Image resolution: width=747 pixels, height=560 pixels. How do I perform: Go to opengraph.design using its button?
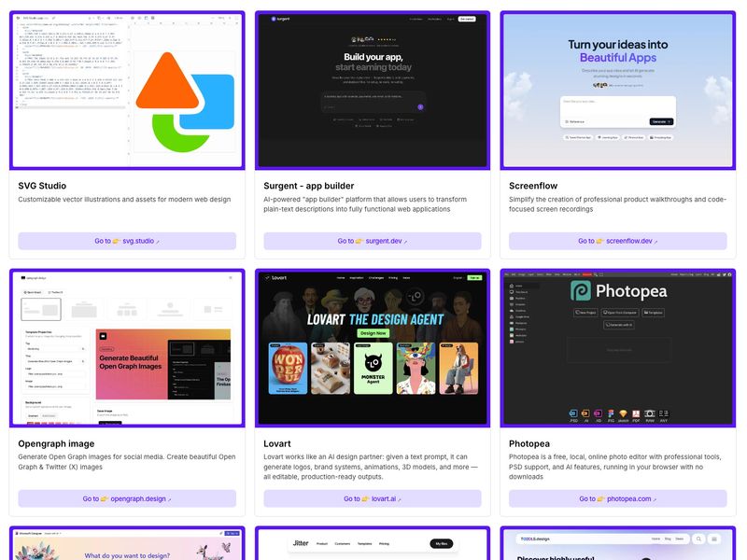point(127,498)
